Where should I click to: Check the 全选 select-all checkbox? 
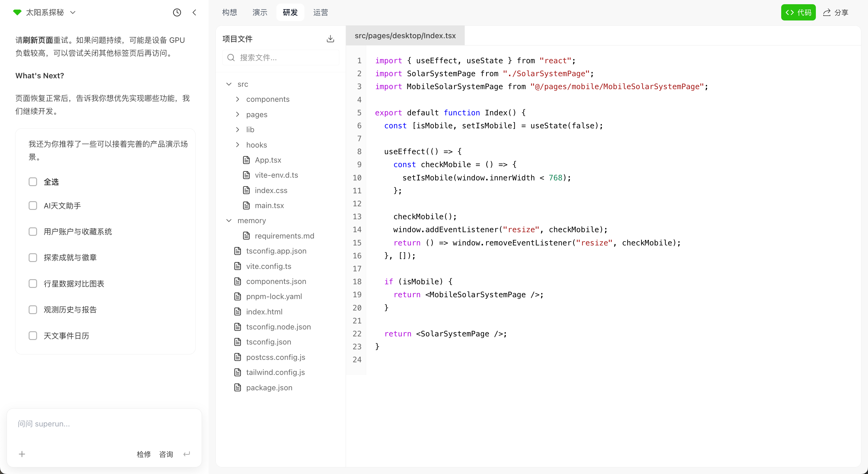pyautogui.click(x=33, y=182)
